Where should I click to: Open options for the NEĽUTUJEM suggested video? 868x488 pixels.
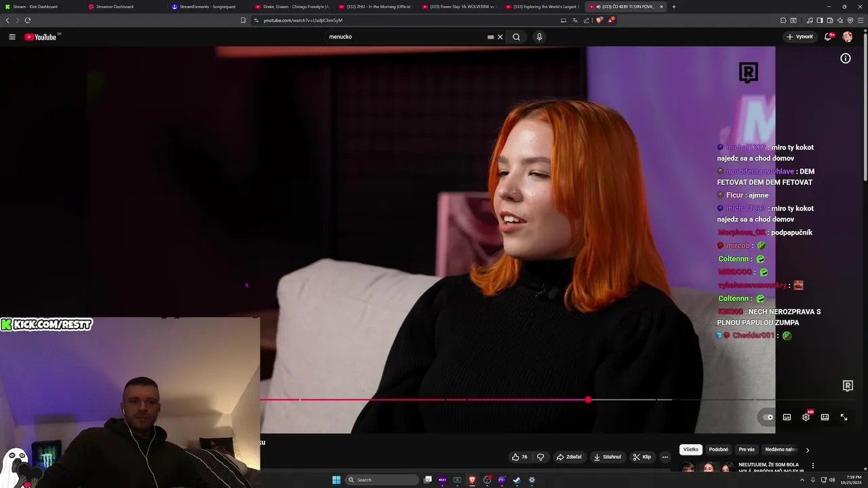[x=813, y=466]
